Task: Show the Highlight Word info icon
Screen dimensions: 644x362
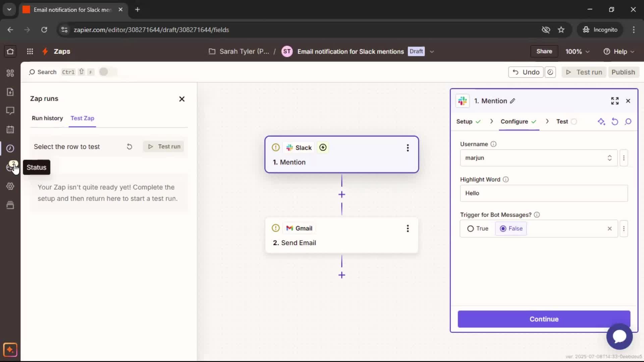Action: [506, 179]
